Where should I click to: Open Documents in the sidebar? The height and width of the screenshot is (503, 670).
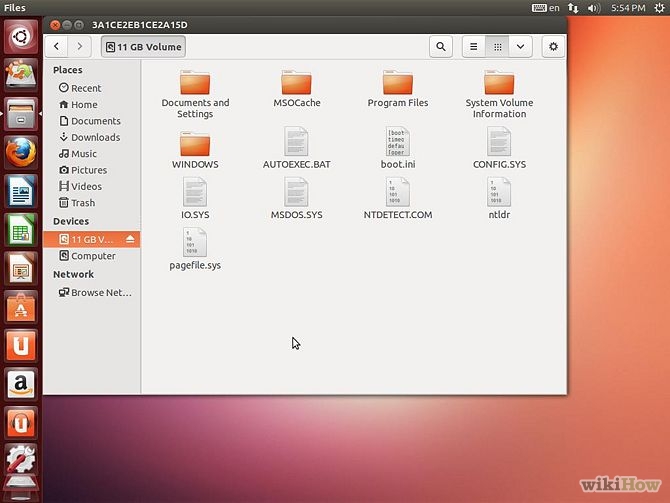coord(90,121)
